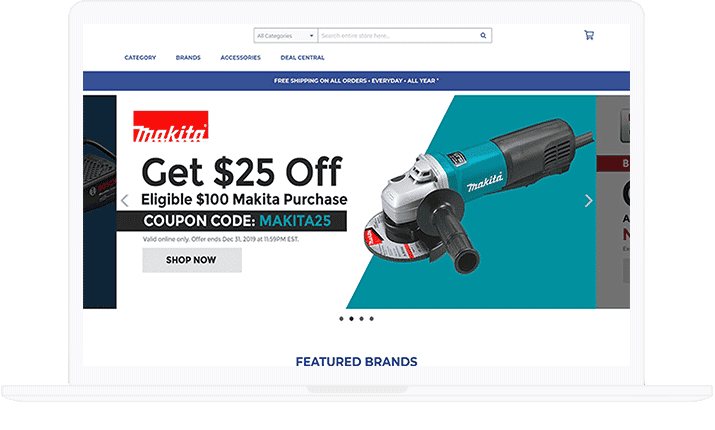
Task: Open the shopping cart icon
Action: (589, 35)
